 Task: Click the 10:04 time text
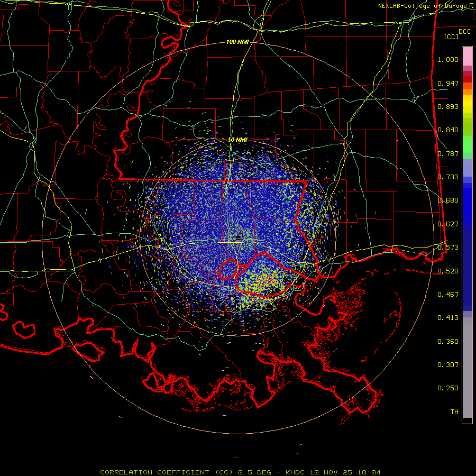coord(369,472)
